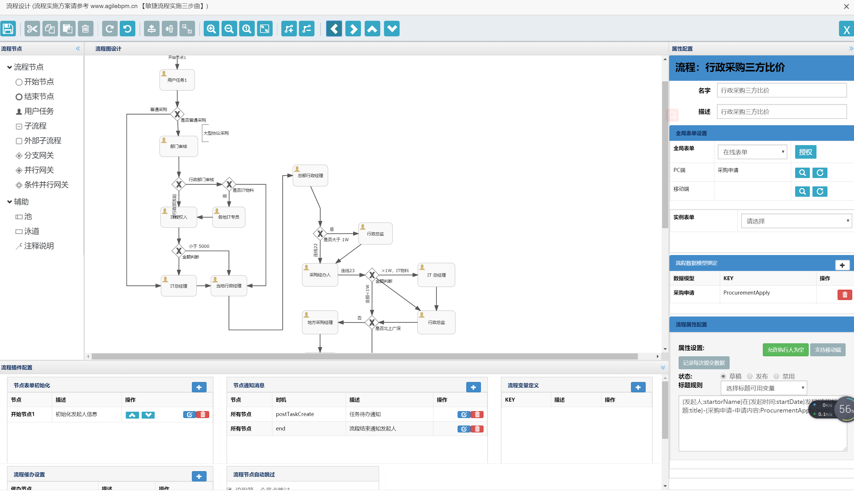Click the move-right arrow toolbar button

click(x=353, y=29)
